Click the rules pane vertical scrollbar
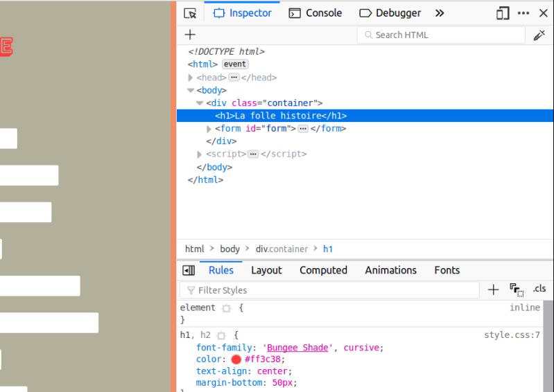554x392 pixels. tap(548, 346)
